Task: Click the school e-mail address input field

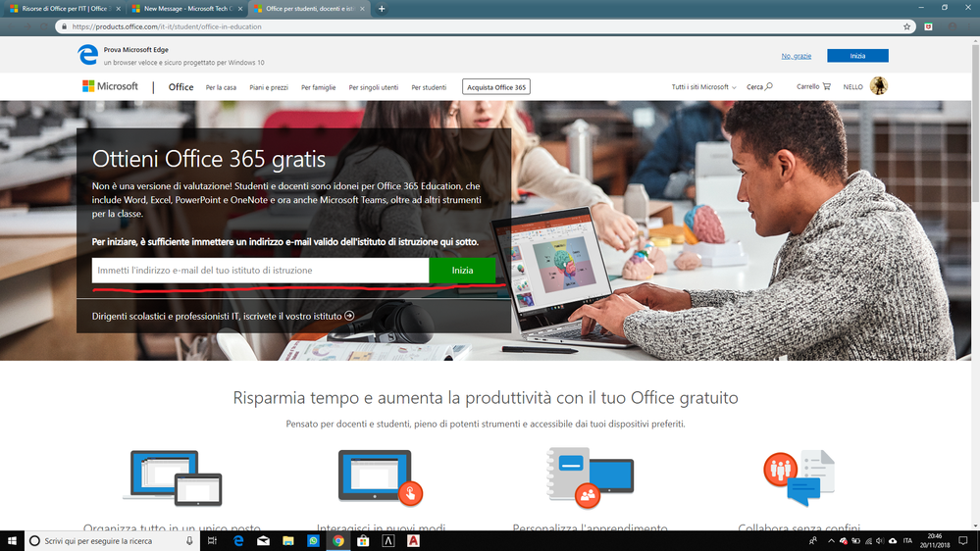Action: point(261,270)
